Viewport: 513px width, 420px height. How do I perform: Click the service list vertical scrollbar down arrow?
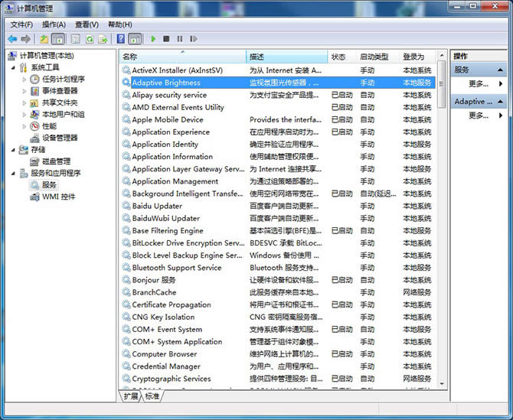442,384
